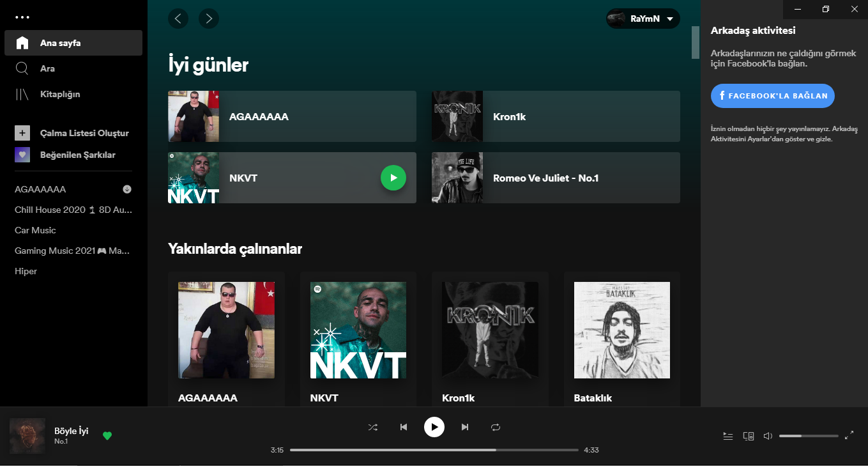Open the Kron1k shortcut under İyi günler
The image size is (868, 466).
coord(556,116)
